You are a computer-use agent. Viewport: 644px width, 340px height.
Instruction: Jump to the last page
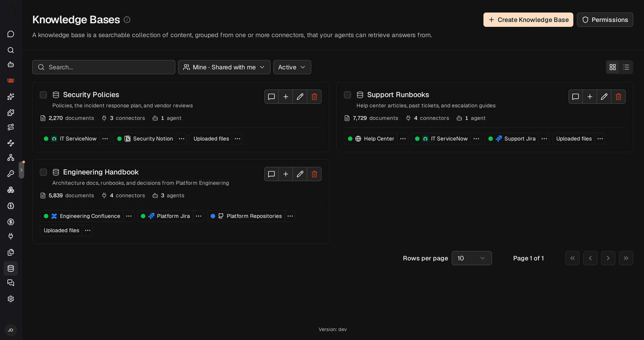(x=626, y=258)
